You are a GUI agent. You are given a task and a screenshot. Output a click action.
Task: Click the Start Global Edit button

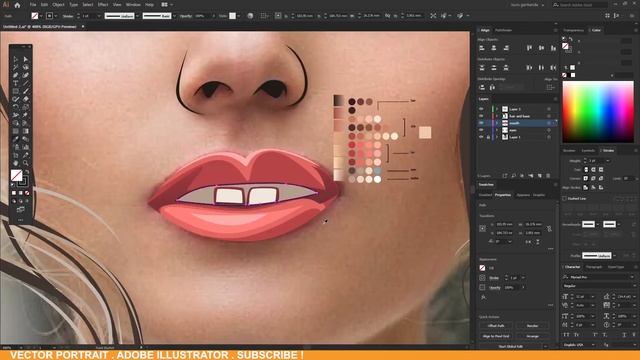[x=511, y=346]
